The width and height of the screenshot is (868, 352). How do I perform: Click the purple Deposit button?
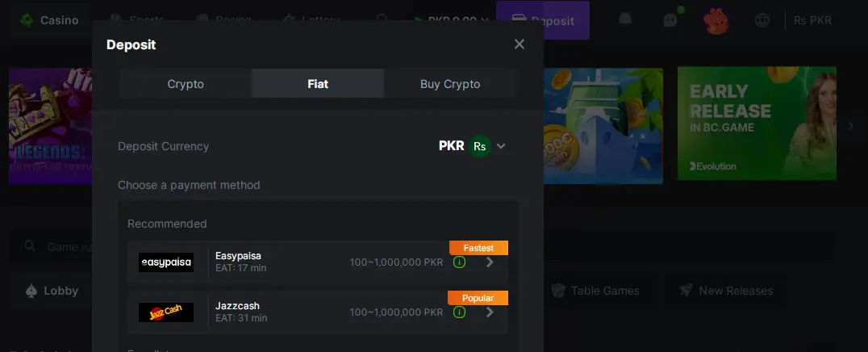(x=543, y=20)
